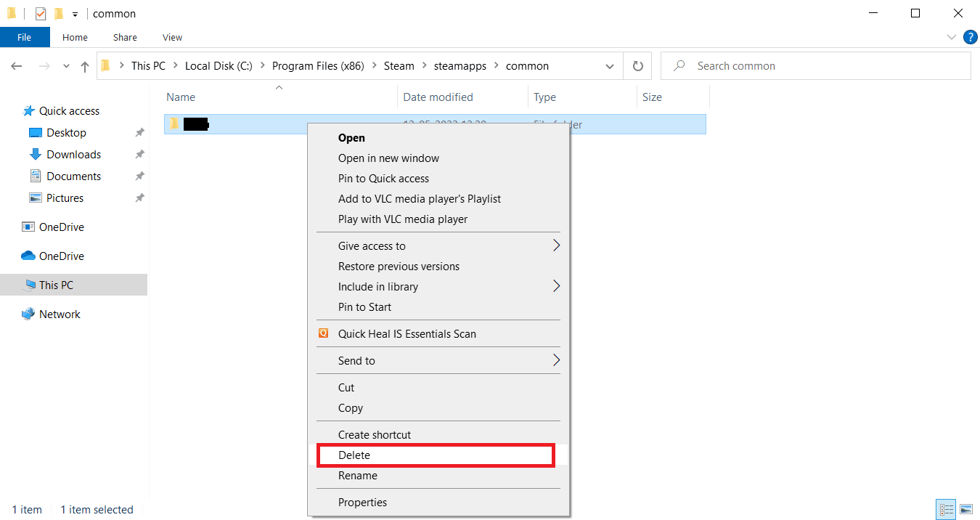Click the pin icon beside Documents

pos(139,176)
